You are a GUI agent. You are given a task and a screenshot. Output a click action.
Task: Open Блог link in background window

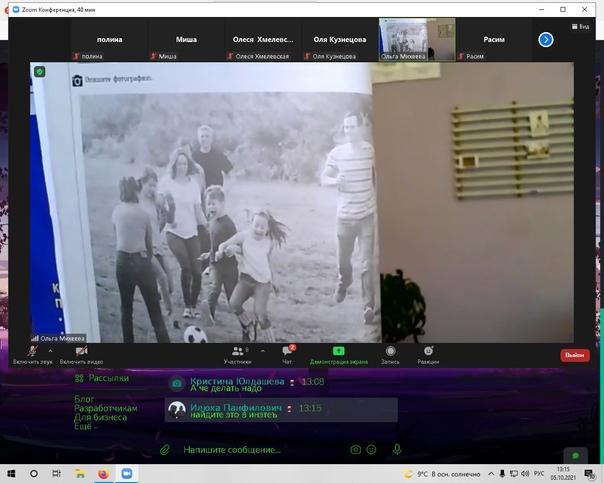tap(84, 399)
